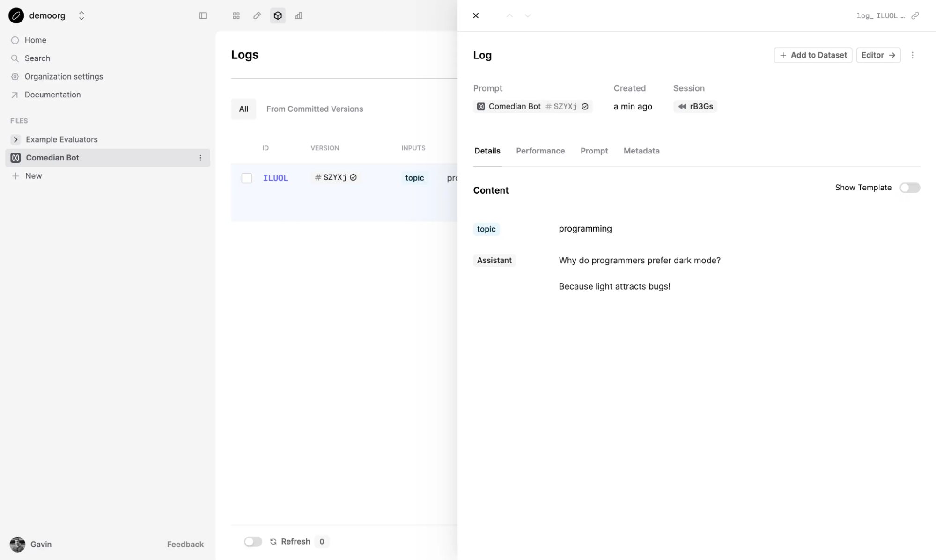Turn on the auto-refresh toggle
936x560 pixels.
coord(253,541)
